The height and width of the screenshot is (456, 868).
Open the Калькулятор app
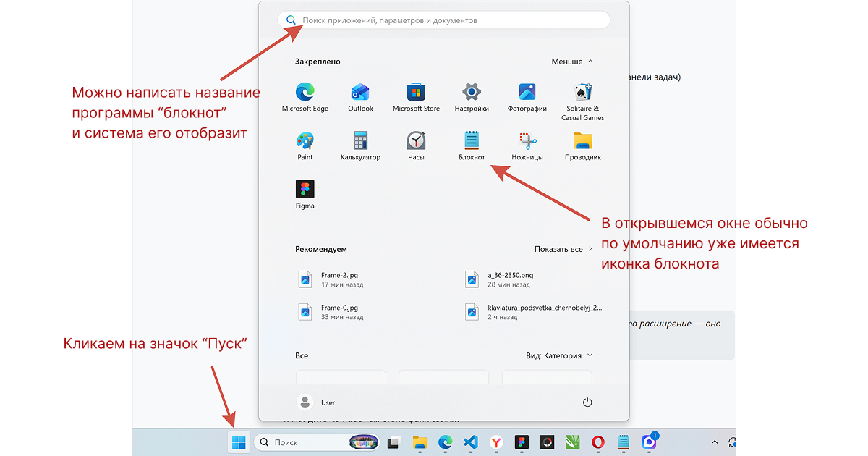(x=360, y=146)
